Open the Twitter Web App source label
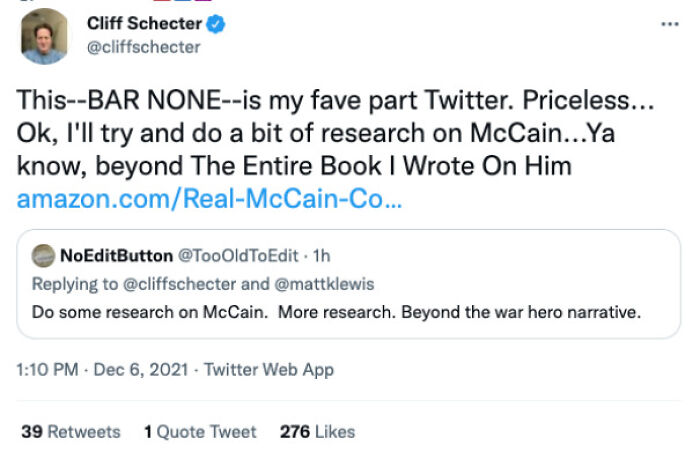 coord(269,370)
